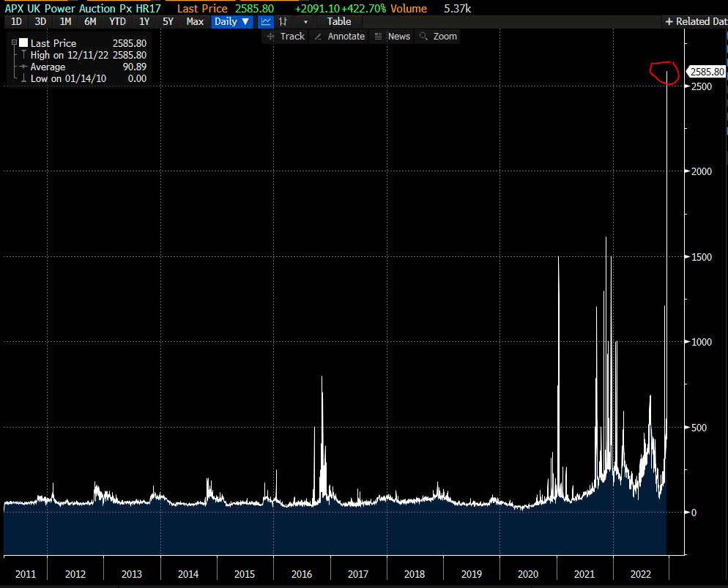Click the High on 12/11/22 marker icon
The width and height of the screenshot is (728, 588).
tap(23, 55)
